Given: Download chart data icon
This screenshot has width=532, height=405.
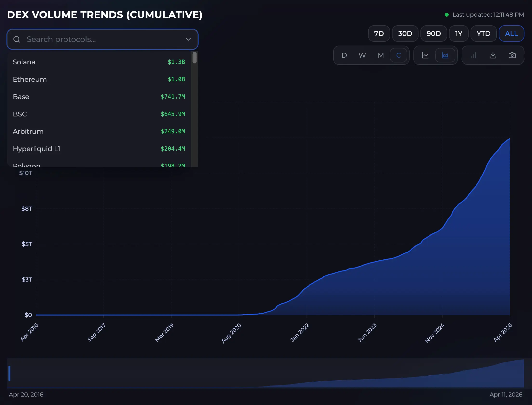Looking at the screenshot, I should [x=493, y=55].
